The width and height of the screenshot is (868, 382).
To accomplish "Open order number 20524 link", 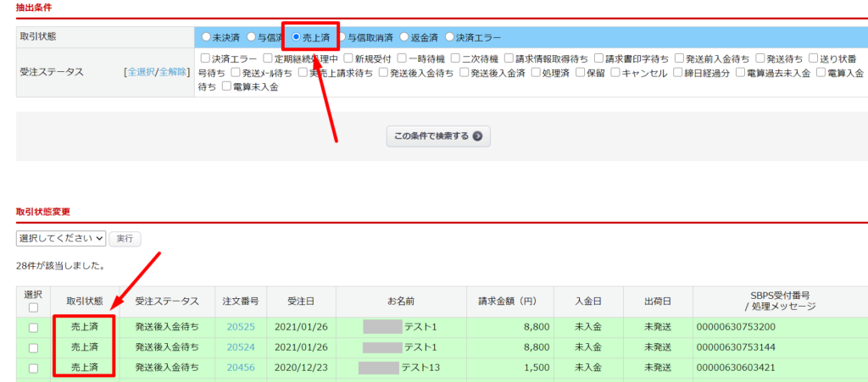I will [x=241, y=348].
